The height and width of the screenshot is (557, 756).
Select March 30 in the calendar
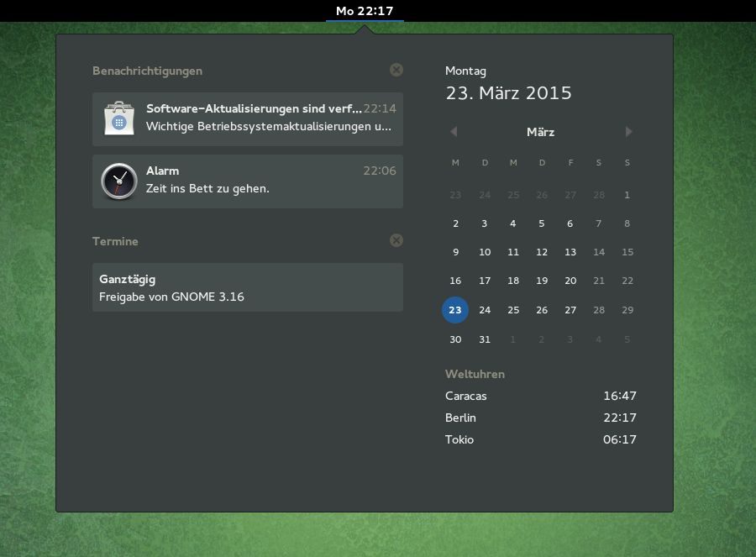455,339
